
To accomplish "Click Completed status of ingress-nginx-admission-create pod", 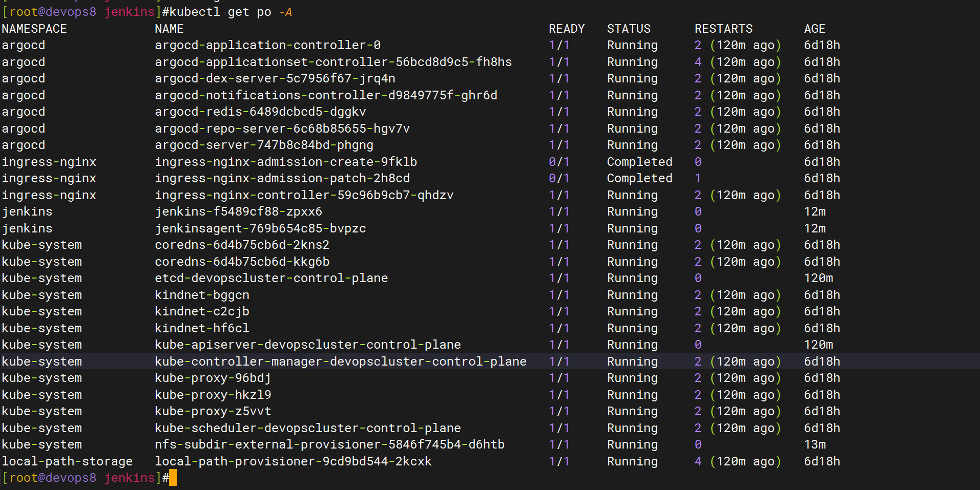I will tap(639, 162).
